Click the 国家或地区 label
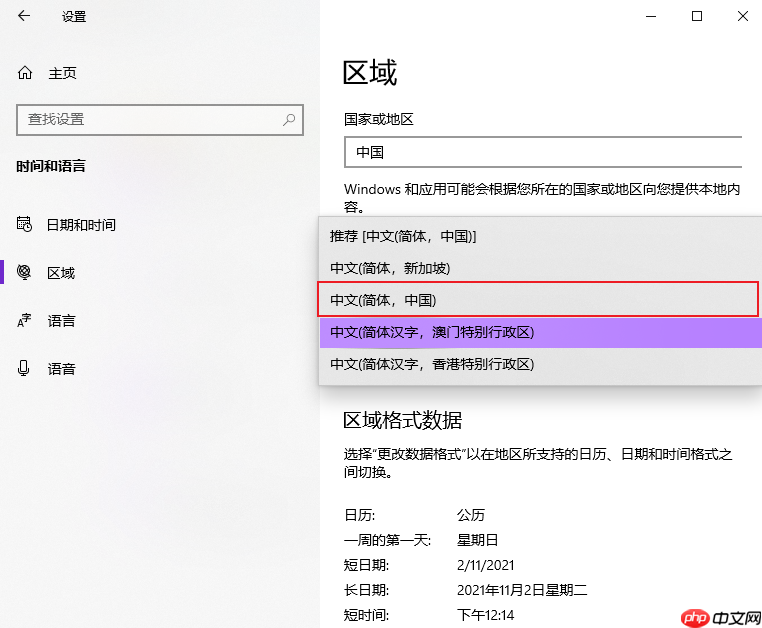762x628 pixels. 379,119
